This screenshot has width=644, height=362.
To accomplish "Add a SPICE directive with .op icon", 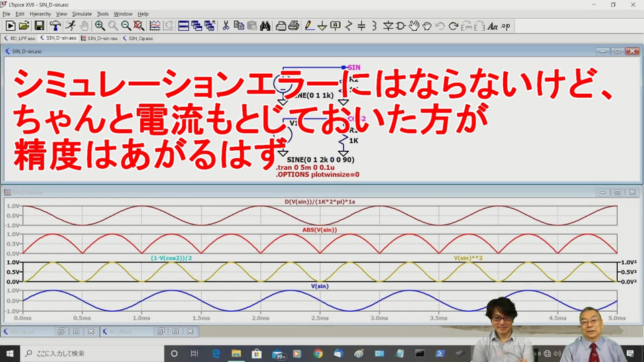I will point(506,26).
